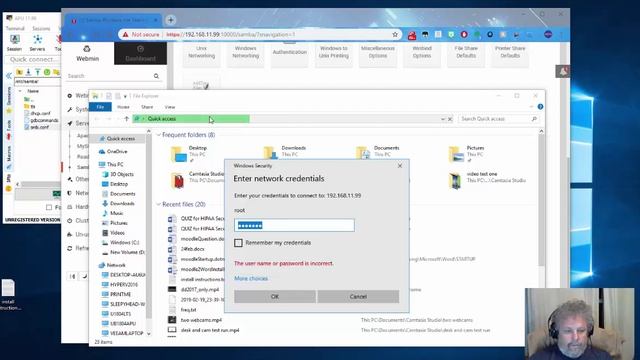Click File Explorer help question icon
The image size is (640, 360).
[x=540, y=107]
